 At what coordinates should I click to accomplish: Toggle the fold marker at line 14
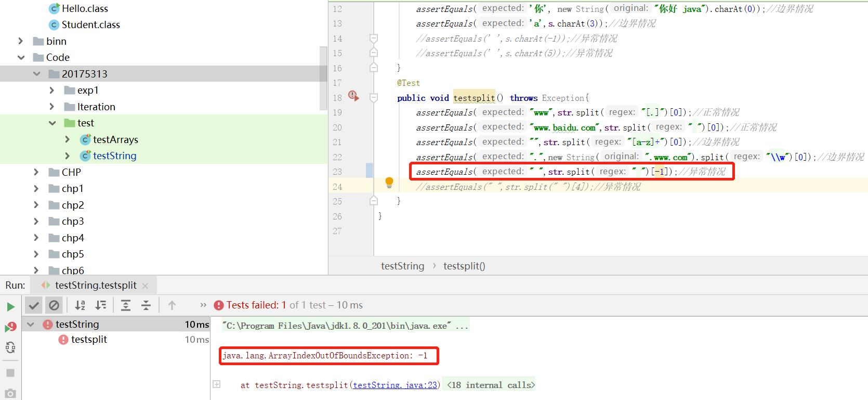[x=373, y=38]
